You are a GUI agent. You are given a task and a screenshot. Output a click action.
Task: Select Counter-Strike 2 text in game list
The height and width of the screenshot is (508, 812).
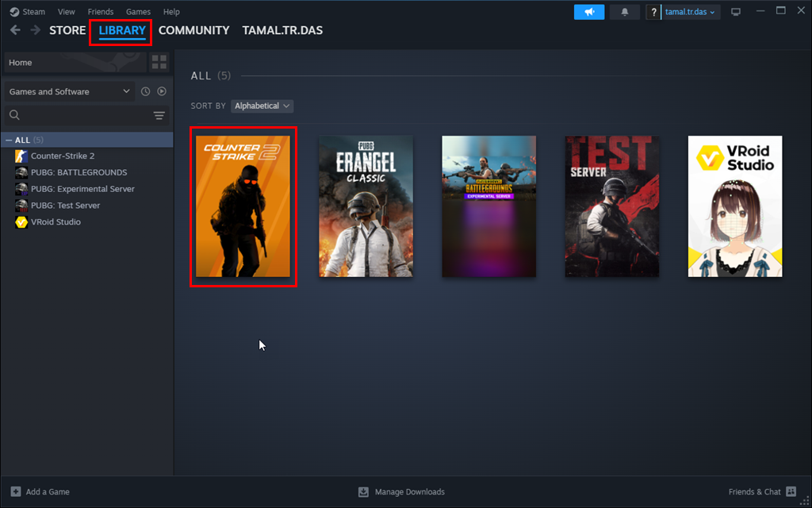[x=63, y=156]
